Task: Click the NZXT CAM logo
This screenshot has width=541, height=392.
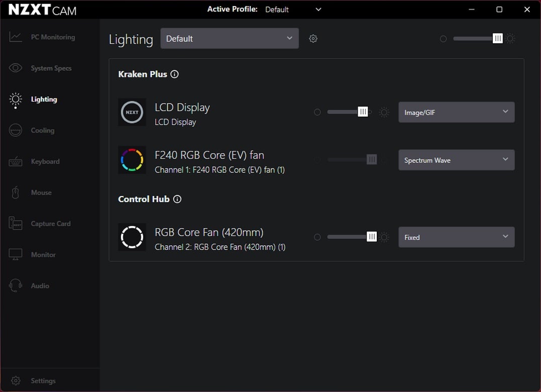Action: point(42,10)
